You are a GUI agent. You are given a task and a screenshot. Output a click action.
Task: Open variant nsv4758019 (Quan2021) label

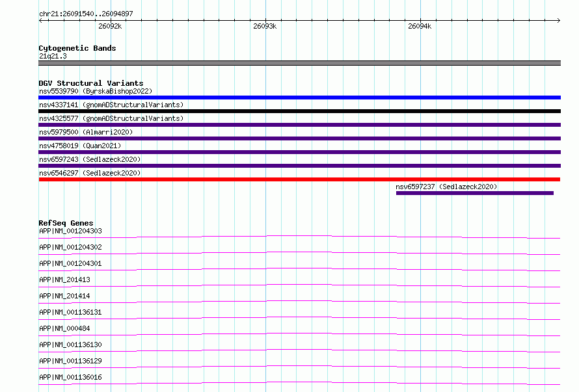pyautogui.click(x=80, y=146)
